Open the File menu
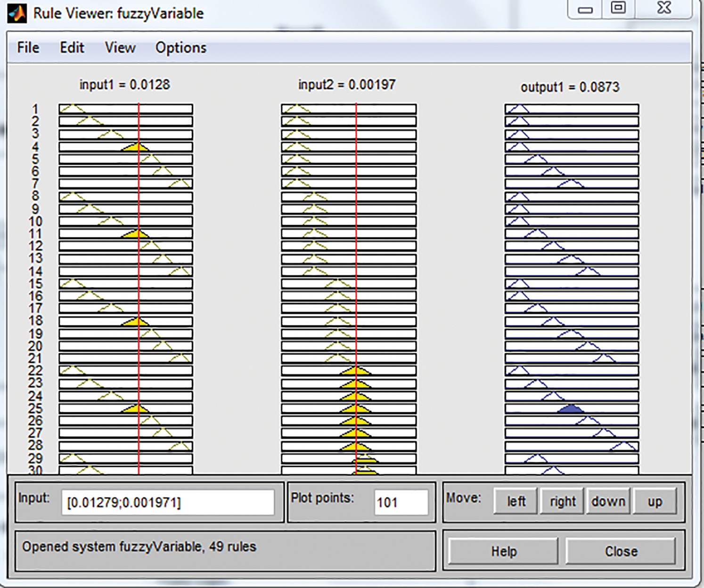Viewport: 704px width, 588px height. 28,48
